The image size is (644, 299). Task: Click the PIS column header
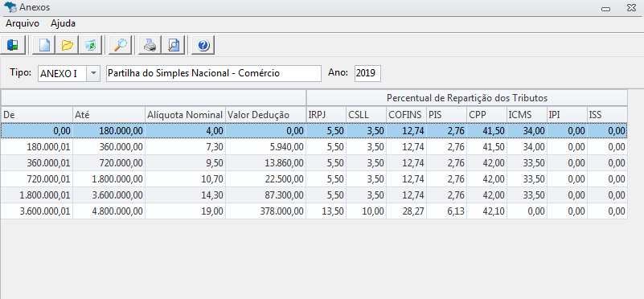pos(447,115)
